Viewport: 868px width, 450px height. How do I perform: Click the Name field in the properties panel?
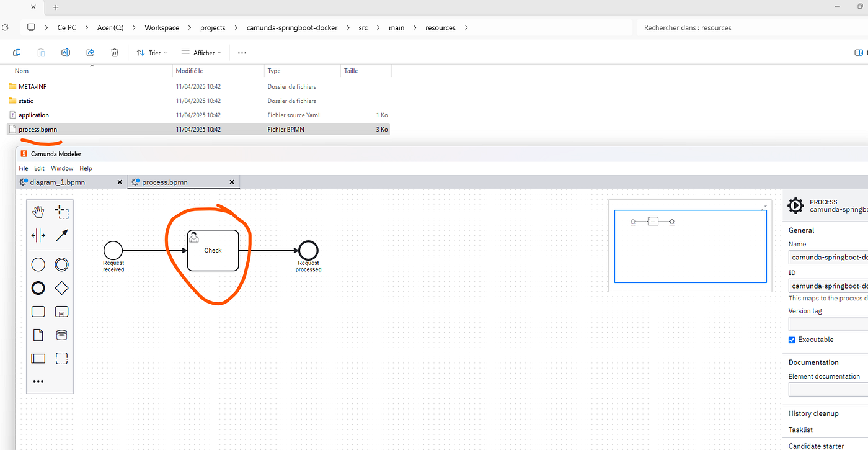[828, 258]
